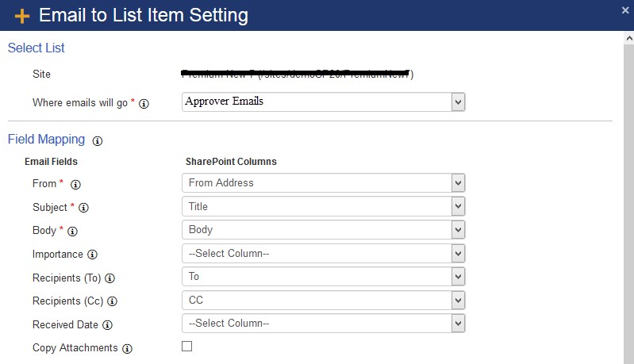Image resolution: width=634 pixels, height=364 pixels.
Task: Click info icon beside Copy Attachments
Action: (x=127, y=348)
